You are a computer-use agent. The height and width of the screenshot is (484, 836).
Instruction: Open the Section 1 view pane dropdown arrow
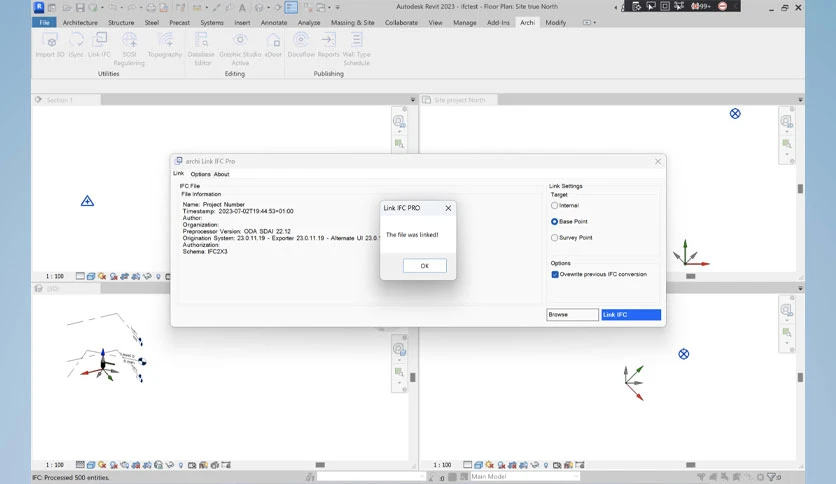pyautogui.click(x=413, y=100)
